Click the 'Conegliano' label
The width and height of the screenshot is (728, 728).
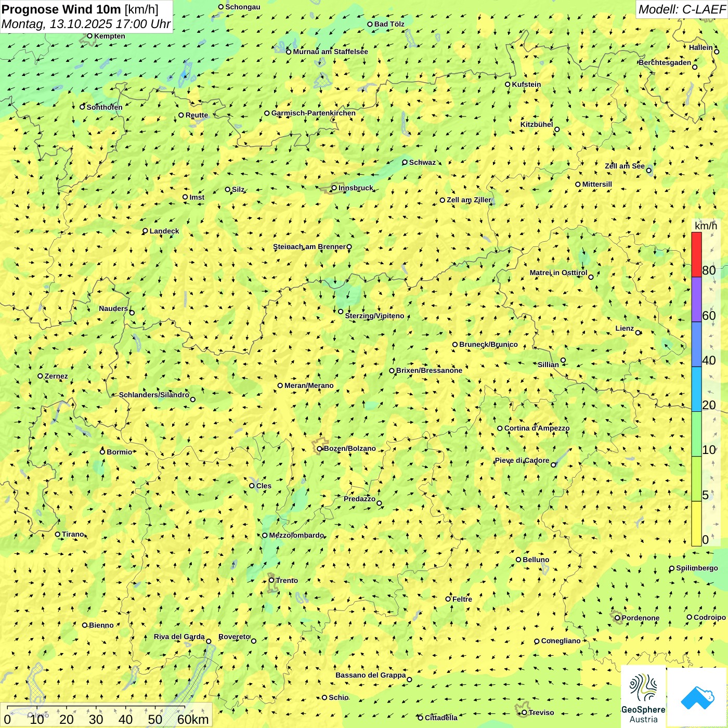point(561,641)
